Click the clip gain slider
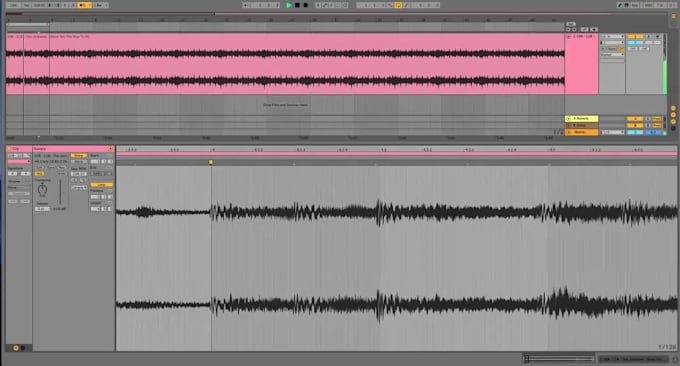 [60, 192]
